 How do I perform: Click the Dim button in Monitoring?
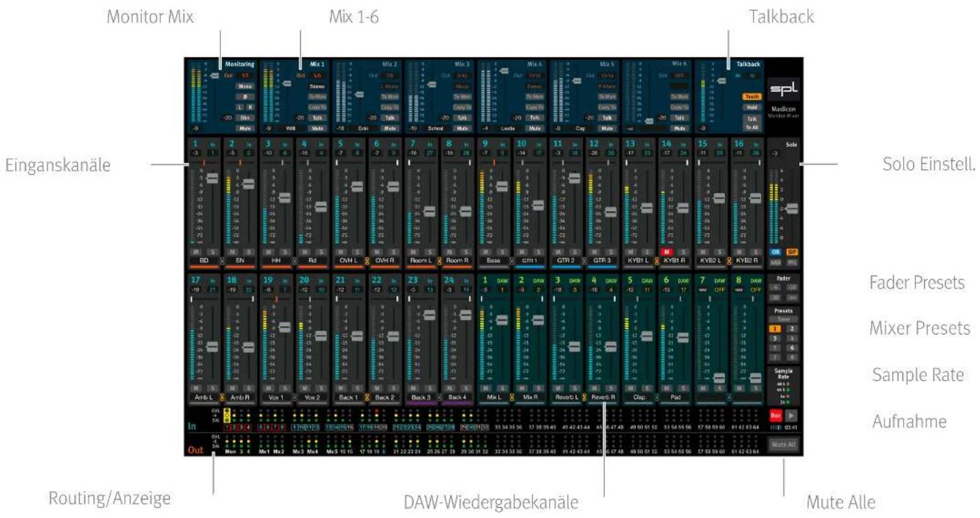(x=246, y=117)
